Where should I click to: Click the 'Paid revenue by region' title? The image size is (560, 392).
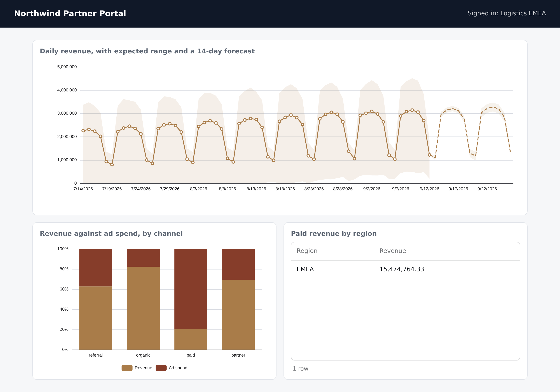pos(334,233)
